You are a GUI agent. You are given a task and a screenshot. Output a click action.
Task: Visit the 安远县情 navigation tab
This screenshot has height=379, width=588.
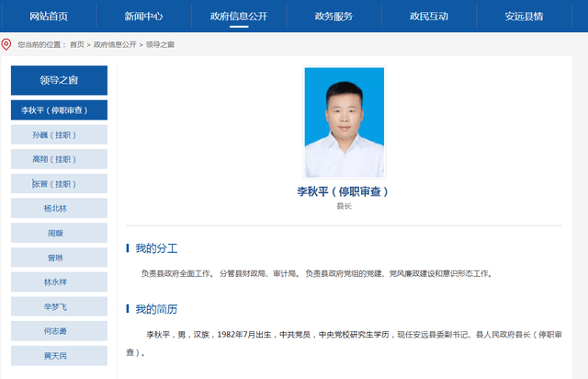[x=524, y=17]
